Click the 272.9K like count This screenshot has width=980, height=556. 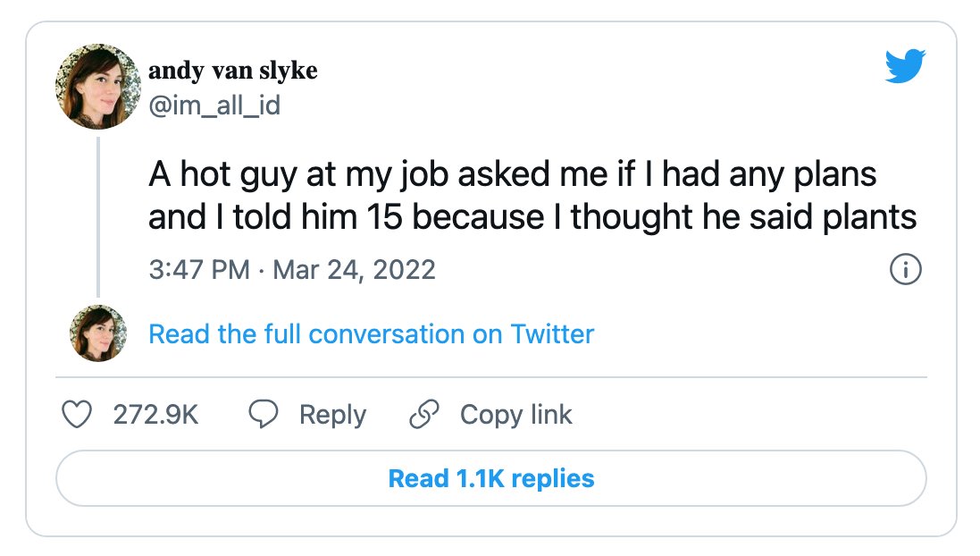[x=155, y=415]
